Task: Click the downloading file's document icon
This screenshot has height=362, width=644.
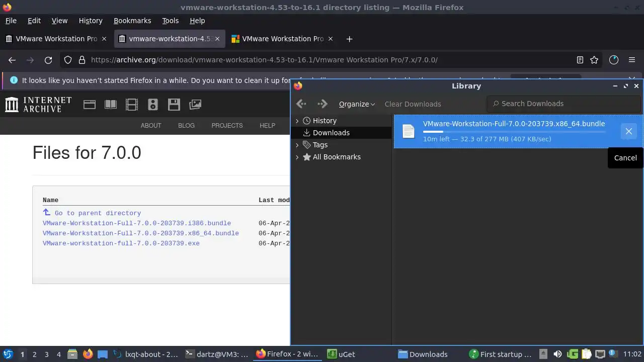Action: 409,131
